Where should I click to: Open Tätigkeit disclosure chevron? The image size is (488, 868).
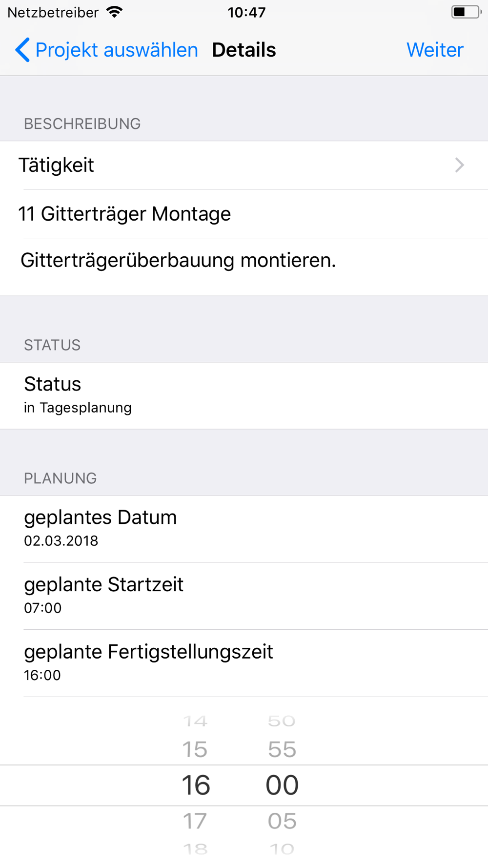[459, 165]
